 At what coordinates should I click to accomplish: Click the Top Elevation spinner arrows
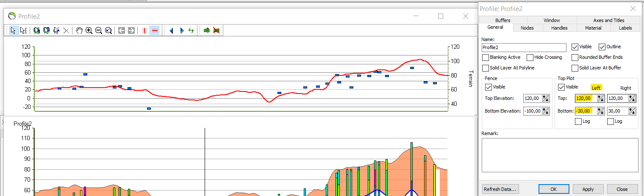pyautogui.click(x=547, y=98)
